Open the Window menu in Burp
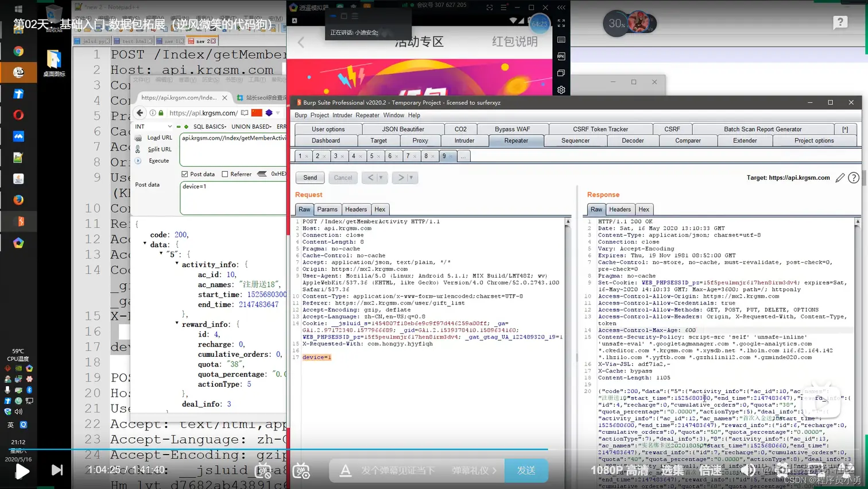The height and width of the screenshot is (489, 868). (394, 115)
